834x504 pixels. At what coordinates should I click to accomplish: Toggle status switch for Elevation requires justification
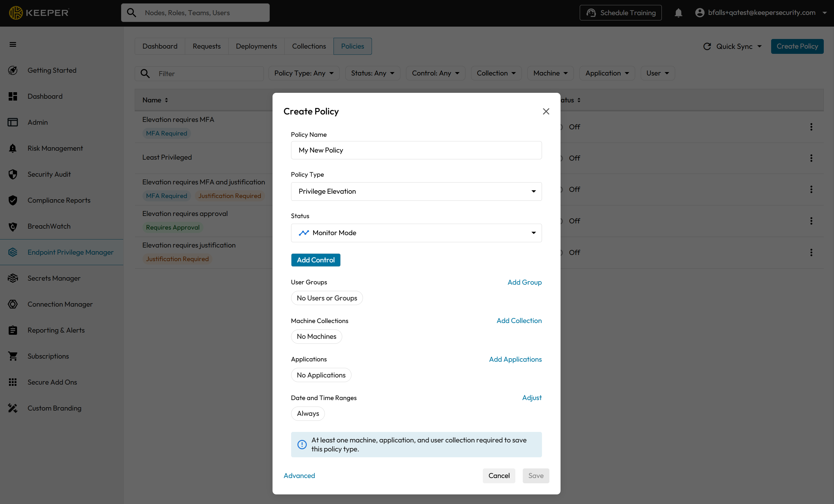[x=562, y=252]
